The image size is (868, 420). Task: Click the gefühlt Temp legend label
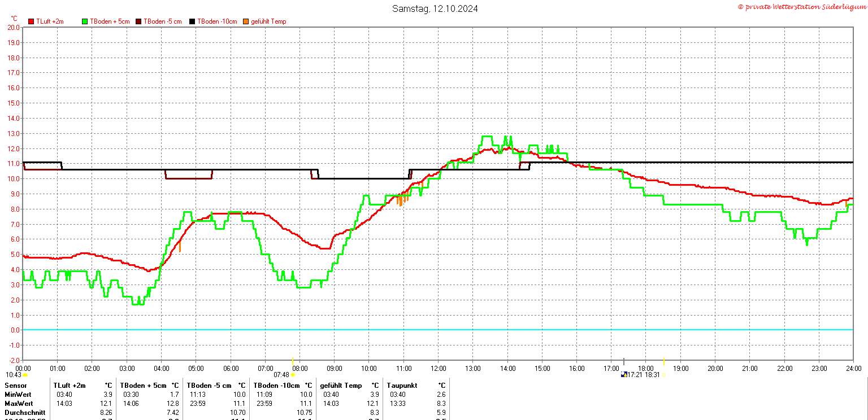point(268,21)
